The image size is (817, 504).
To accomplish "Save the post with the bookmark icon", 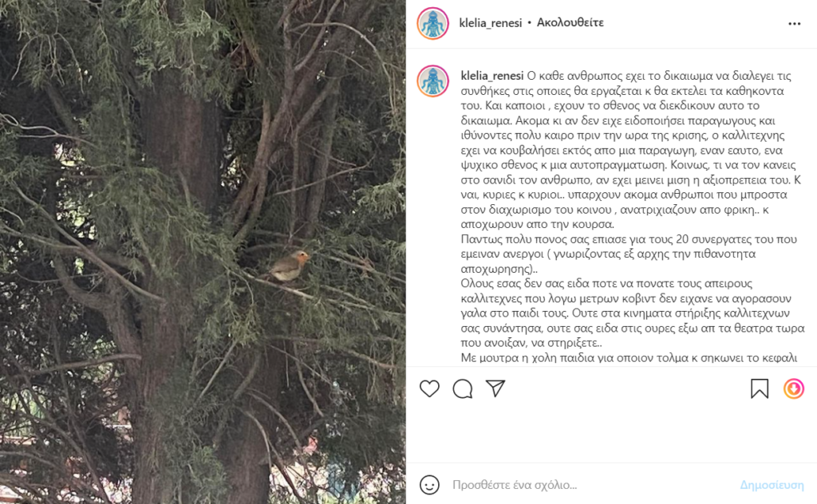I will pos(760,388).
